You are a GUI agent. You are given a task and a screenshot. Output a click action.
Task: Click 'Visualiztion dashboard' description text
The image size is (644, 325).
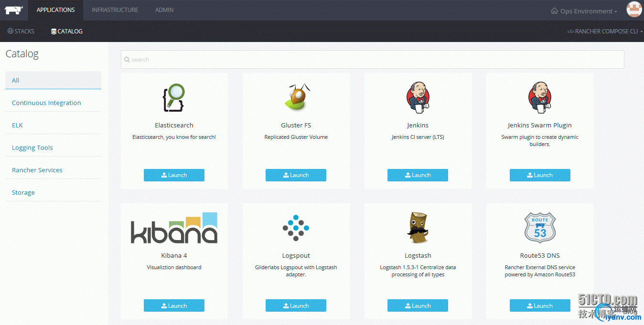pyautogui.click(x=174, y=267)
